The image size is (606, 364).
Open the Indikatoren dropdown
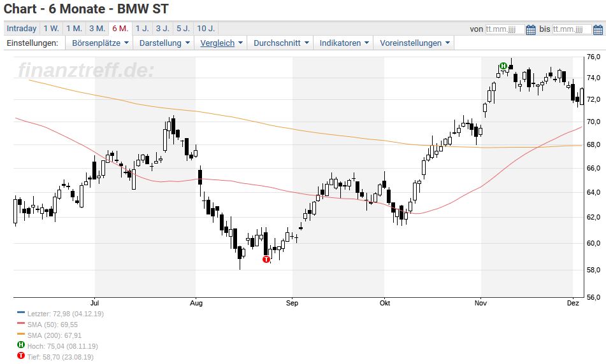344,43
